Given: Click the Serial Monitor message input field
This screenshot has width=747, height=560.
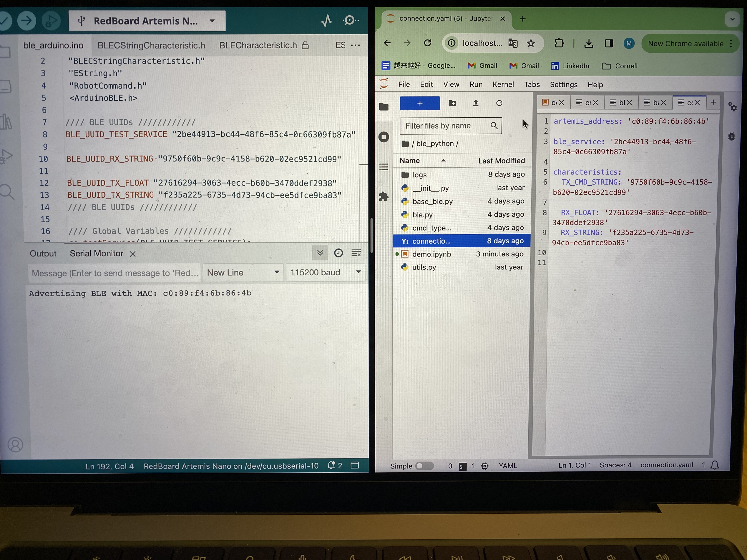Looking at the screenshot, I should pos(114,273).
